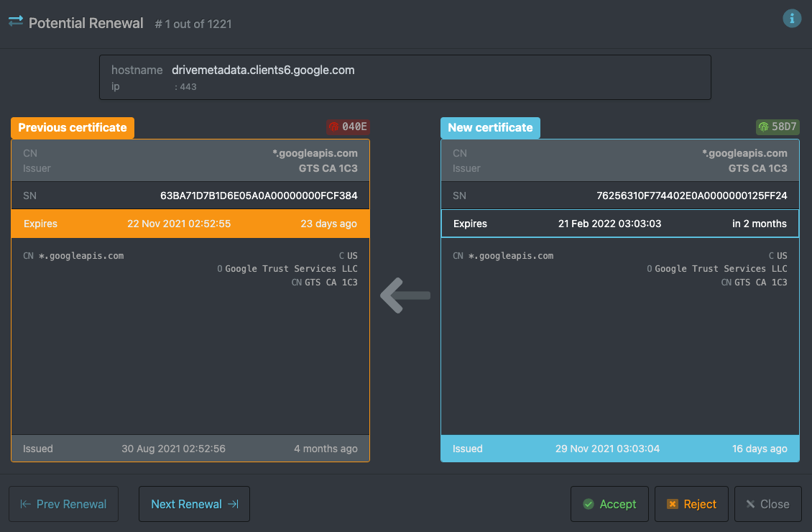Click the large arrow between certificates
This screenshot has width=812, height=532.
pos(405,295)
